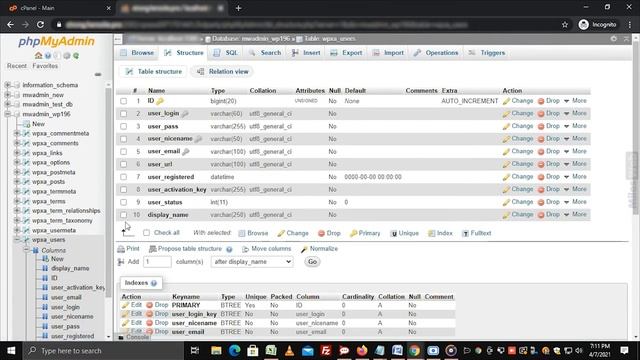The height and width of the screenshot is (360, 640).
Task: Collapse wpxa_users table node
Action: 17,240
